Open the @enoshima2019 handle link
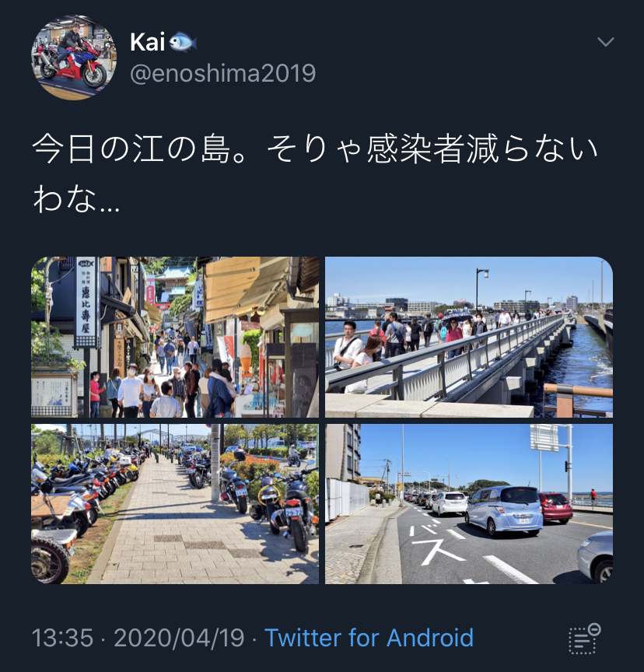 222,73
